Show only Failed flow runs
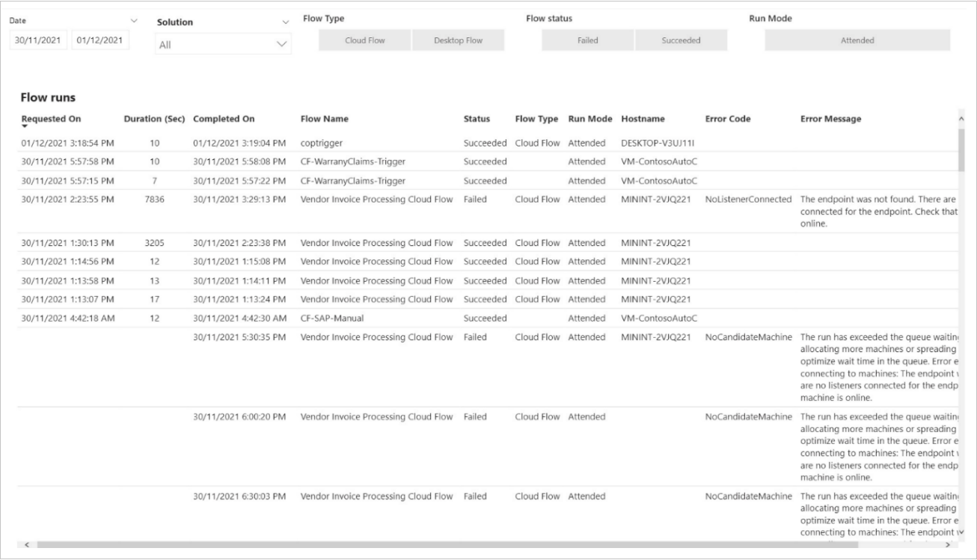This screenshot has height=560, width=977. click(x=587, y=40)
